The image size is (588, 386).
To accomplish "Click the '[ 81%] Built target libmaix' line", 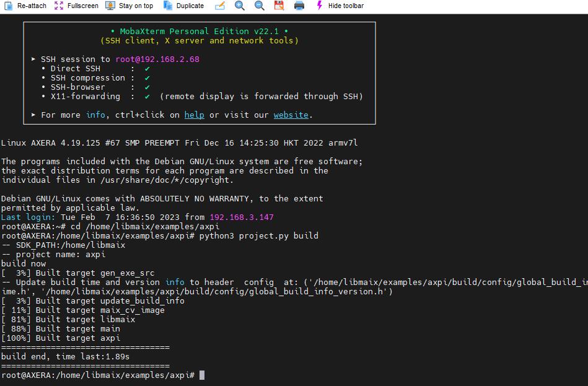I will click(x=68, y=320).
